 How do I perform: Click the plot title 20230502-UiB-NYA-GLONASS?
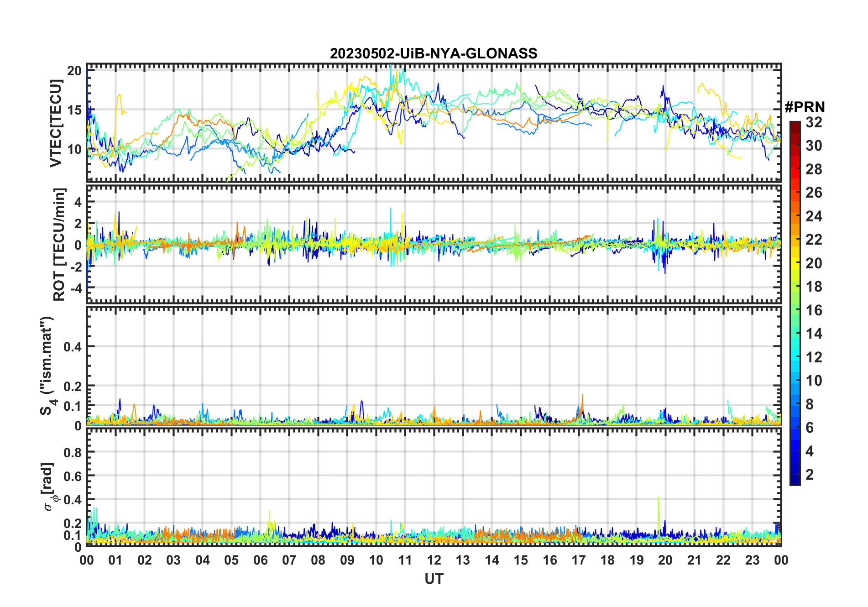(434, 53)
